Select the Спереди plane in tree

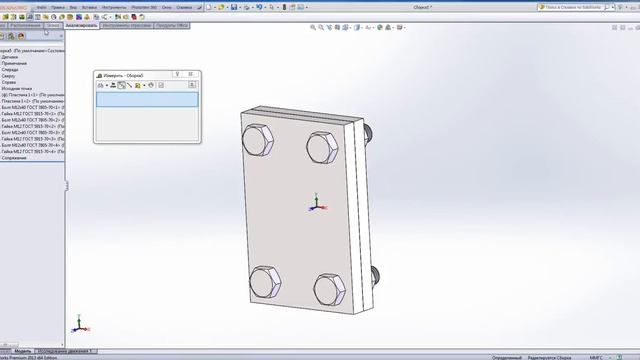click(x=10, y=69)
